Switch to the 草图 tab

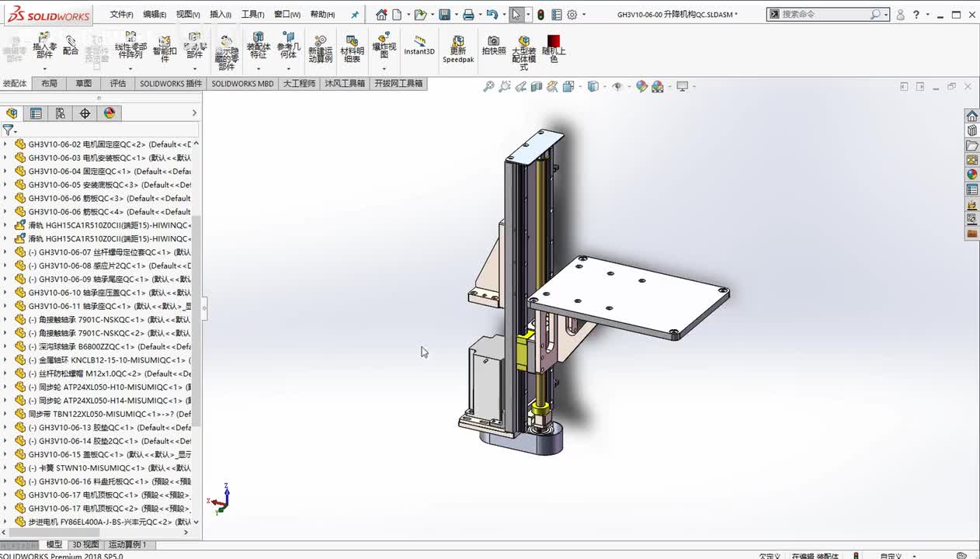[x=83, y=83]
